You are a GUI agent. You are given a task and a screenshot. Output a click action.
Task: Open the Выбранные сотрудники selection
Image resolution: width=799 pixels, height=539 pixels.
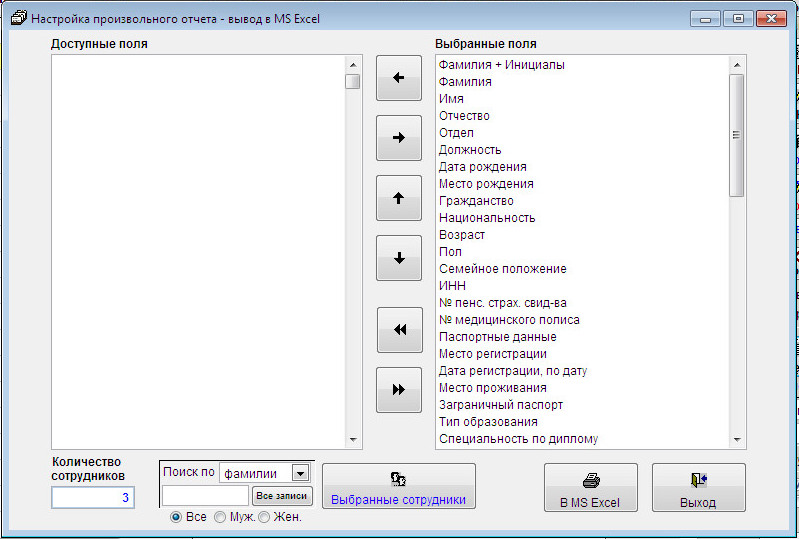[x=398, y=486]
